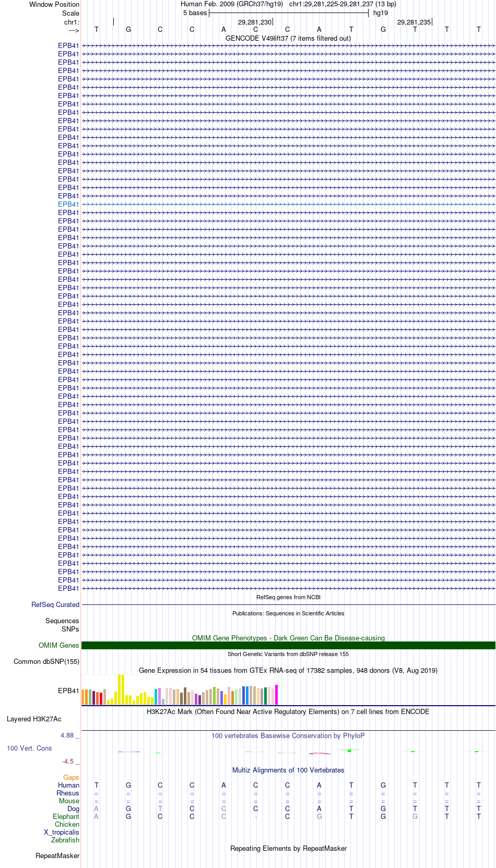Click the '5 bases' scale bar label
Image resolution: width=496 pixels, height=868 pixels.
195,13
